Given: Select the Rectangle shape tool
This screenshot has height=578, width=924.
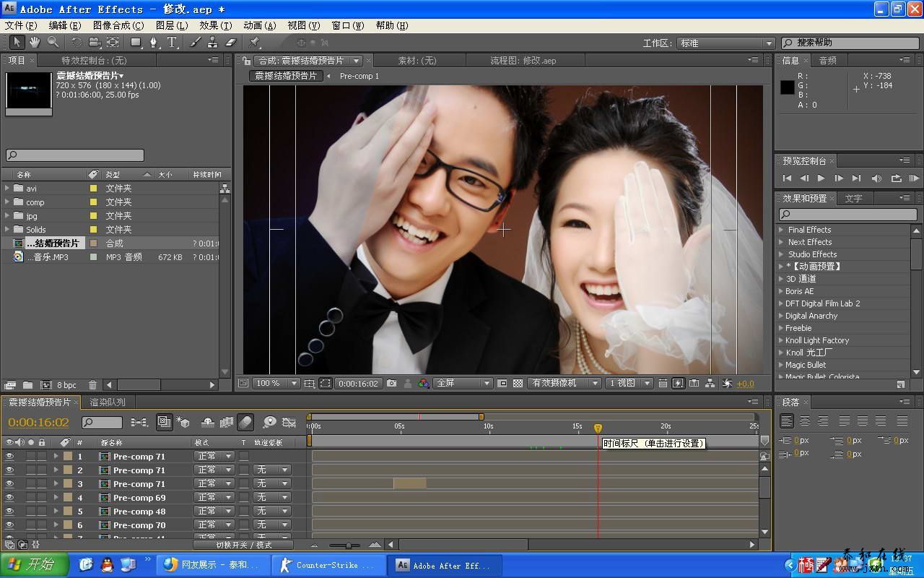Looking at the screenshot, I should (136, 43).
